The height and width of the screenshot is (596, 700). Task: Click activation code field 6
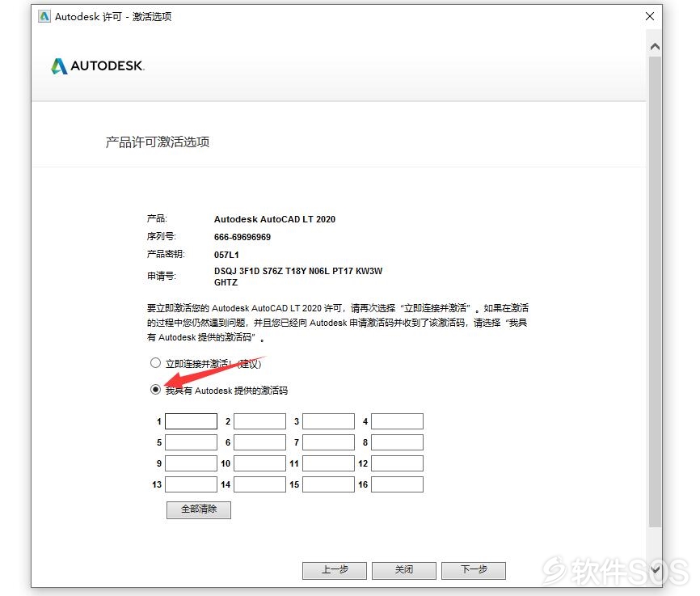tap(259, 442)
